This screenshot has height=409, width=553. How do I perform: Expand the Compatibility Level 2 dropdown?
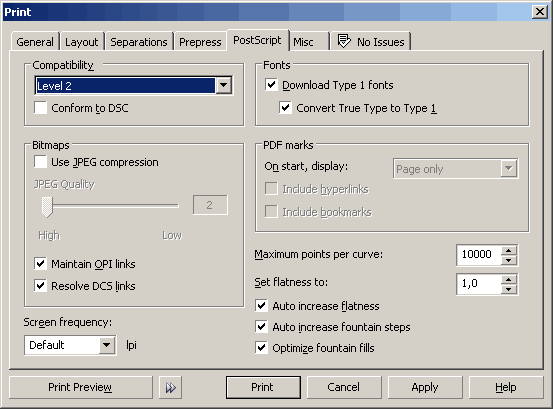pyautogui.click(x=223, y=85)
